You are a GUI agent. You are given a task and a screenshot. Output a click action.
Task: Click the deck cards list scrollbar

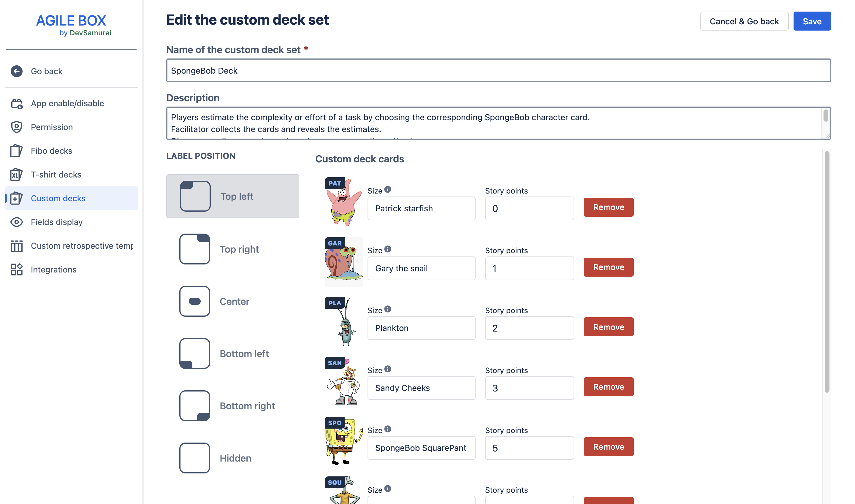(x=826, y=272)
